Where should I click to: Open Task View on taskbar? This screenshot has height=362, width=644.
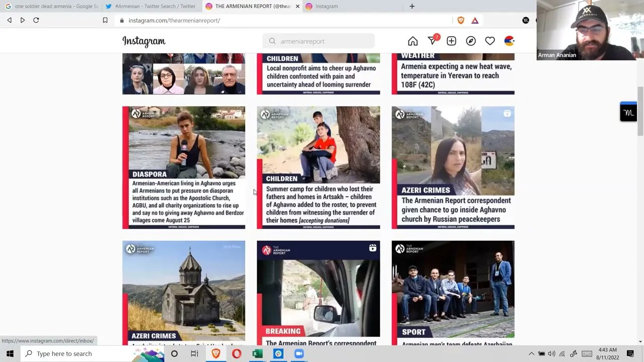point(194,353)
